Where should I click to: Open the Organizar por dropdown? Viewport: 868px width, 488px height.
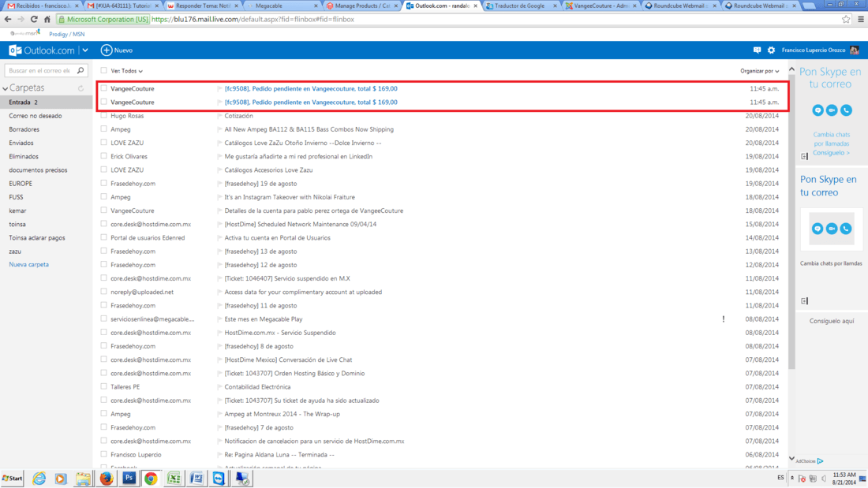(x=759, y=71)
